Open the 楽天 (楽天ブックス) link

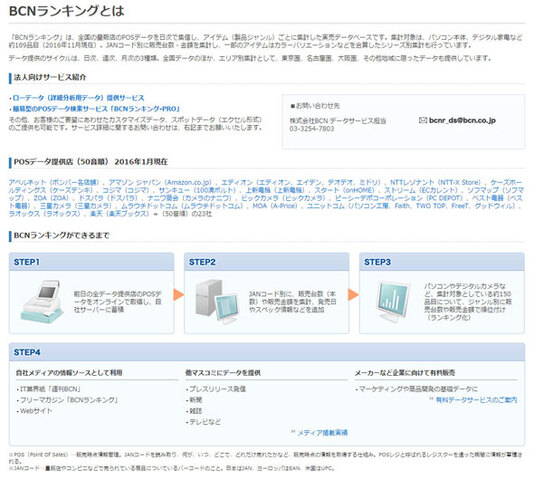tap(119, 214)
